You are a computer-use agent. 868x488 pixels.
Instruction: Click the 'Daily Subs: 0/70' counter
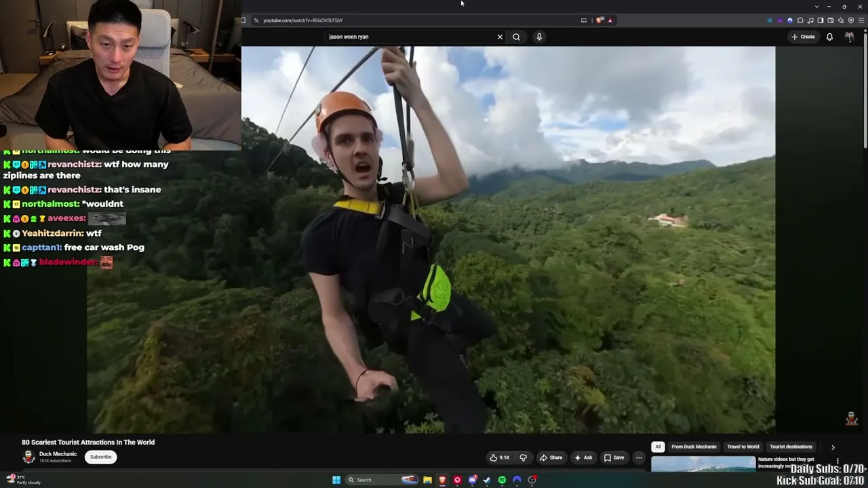point(827,469)
